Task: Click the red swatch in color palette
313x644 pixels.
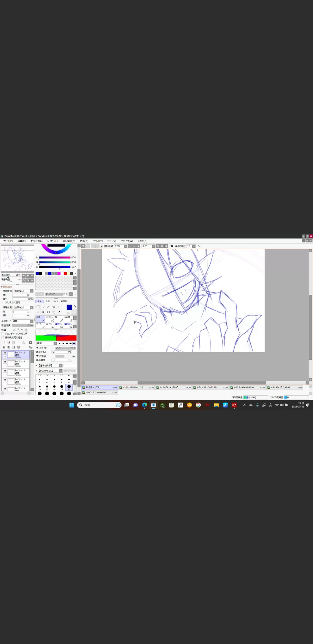Action: pos(65,273)
